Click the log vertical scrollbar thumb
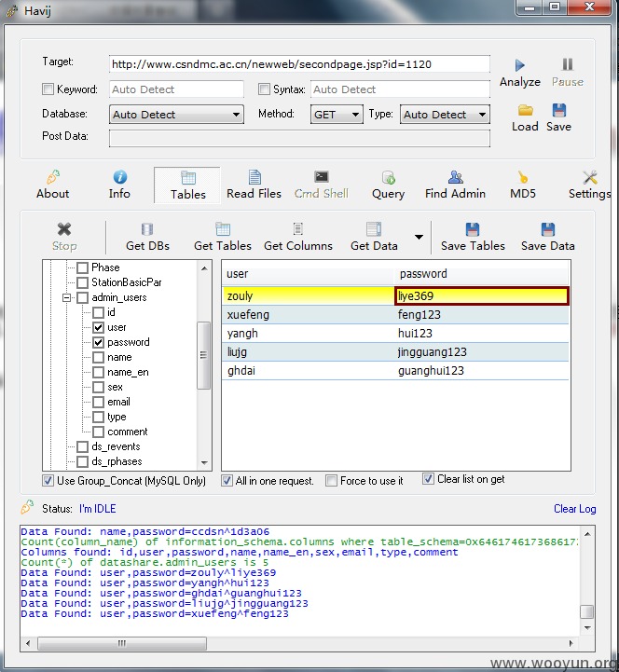619x672 pixels. pos(587,611)
